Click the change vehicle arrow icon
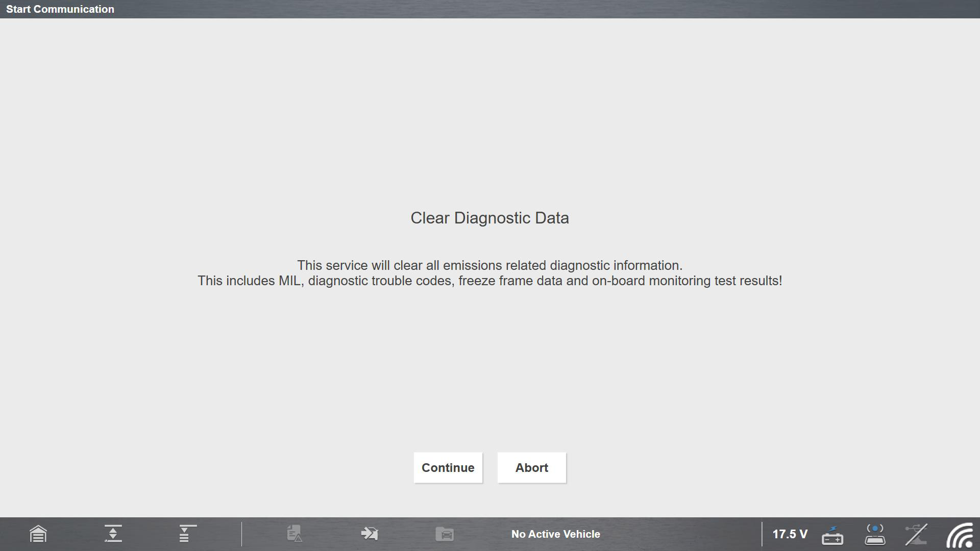The width and height of the screenshot is (980, 551). click(x=369, y=534)
